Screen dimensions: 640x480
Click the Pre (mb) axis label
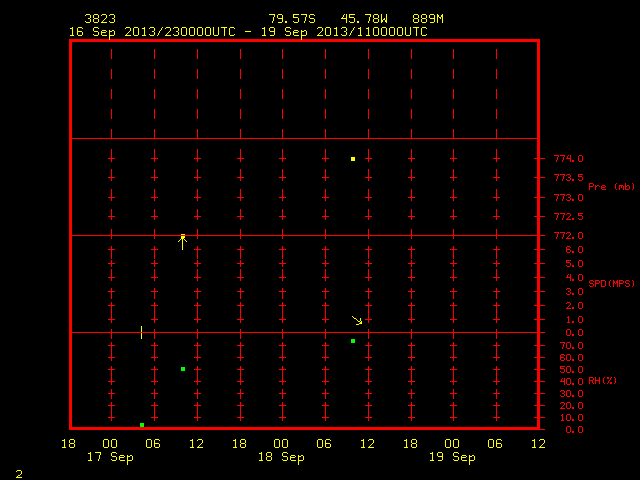(611, 187)
